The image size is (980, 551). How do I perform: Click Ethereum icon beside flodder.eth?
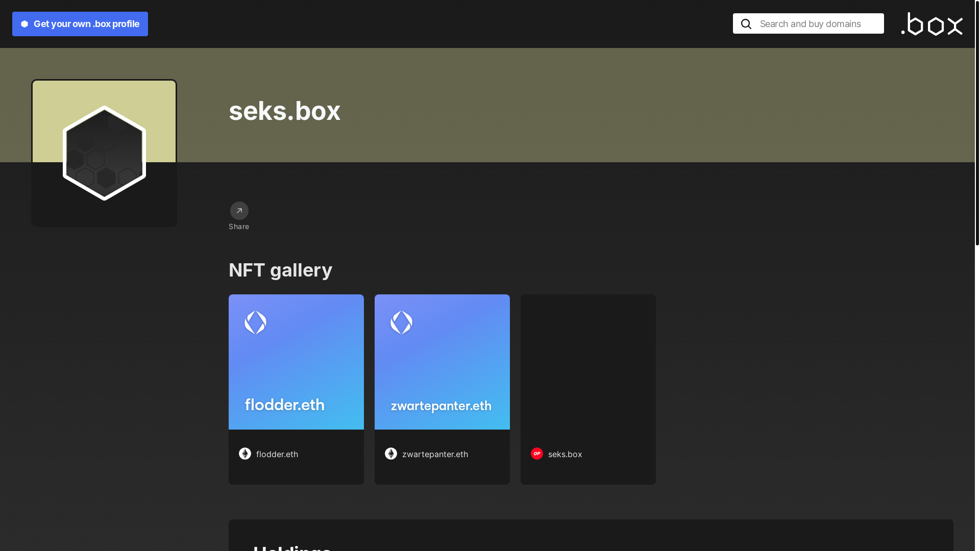[x=245, y=454]
